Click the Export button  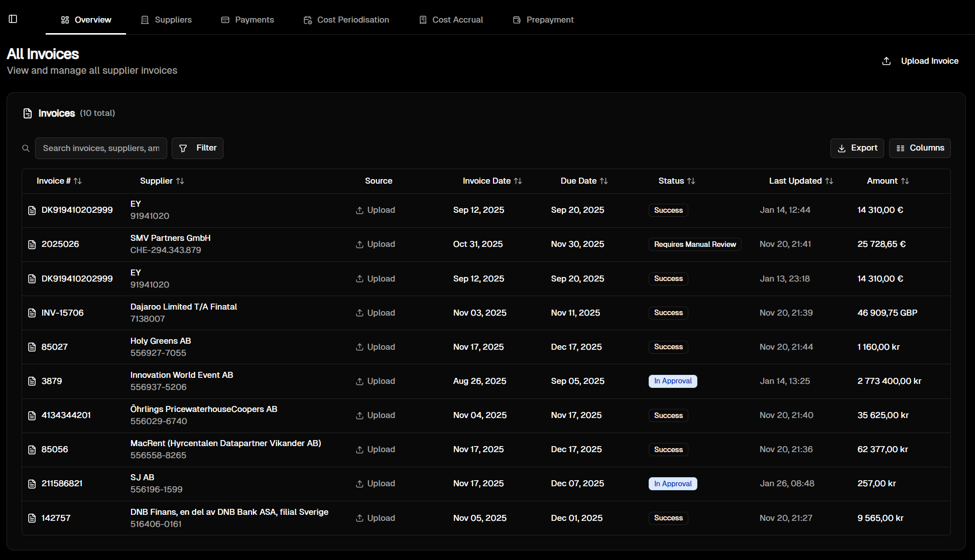(857, 148)
